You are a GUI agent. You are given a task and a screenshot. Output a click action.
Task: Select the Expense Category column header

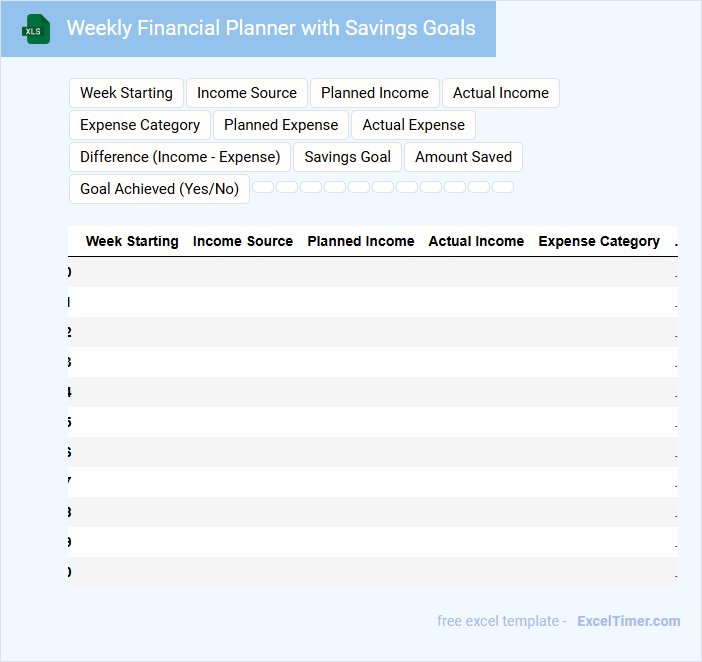click(599, 241)
